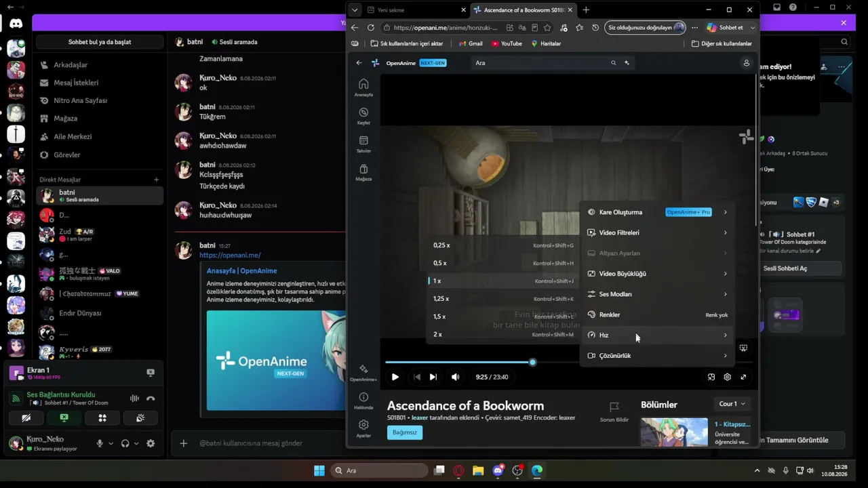Stop the Ekran 1 stream in Discord
868x488 pixels.
[151, 373]
